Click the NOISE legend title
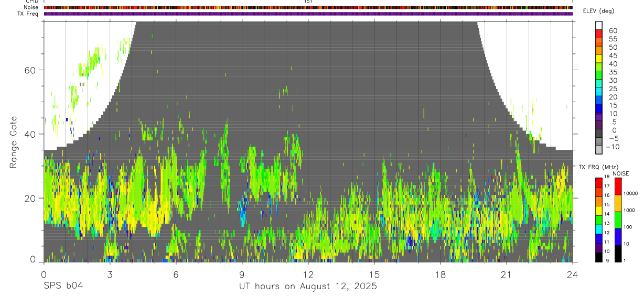Image resolution: width=644 pixels, height=297 pixels. (620, 173)
